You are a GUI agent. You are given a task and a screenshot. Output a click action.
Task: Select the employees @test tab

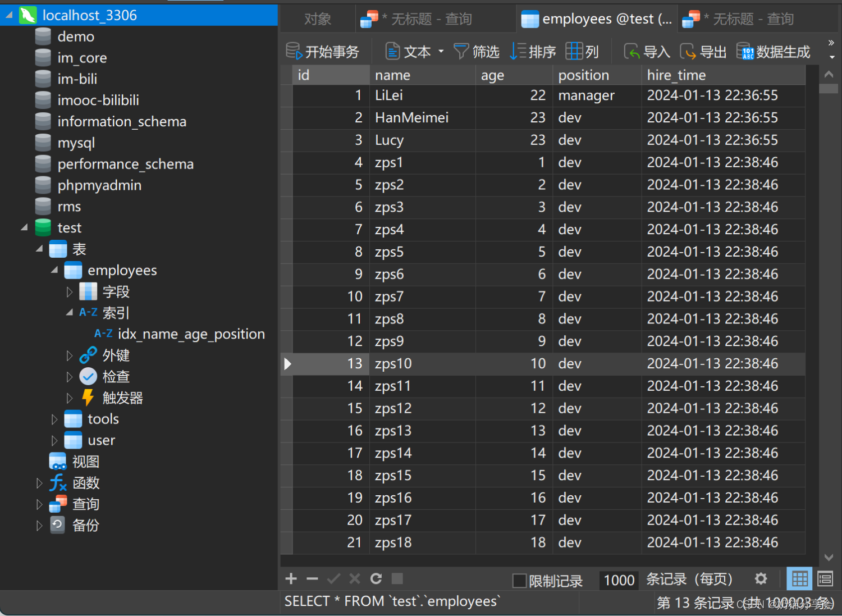pos(597,19)
